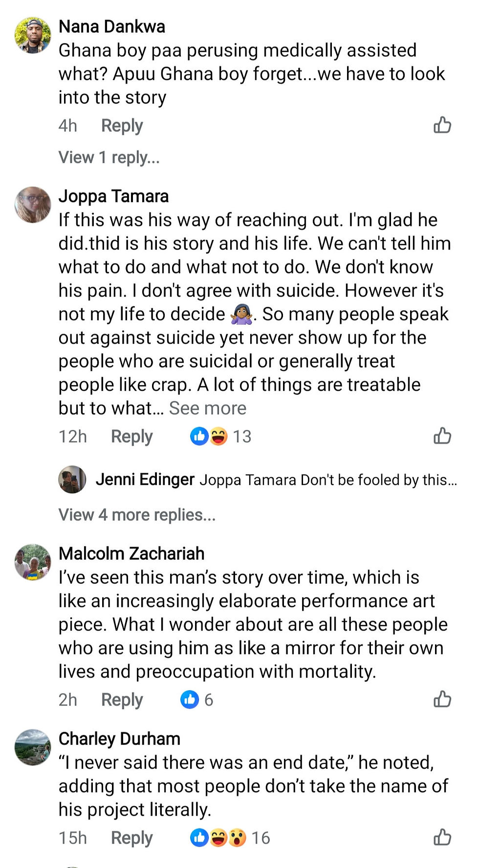Like Nana Dankwa's comment with thumbs-up
Image resolution: width=479 pixels, height=868 pixels.
pos(442,126)
